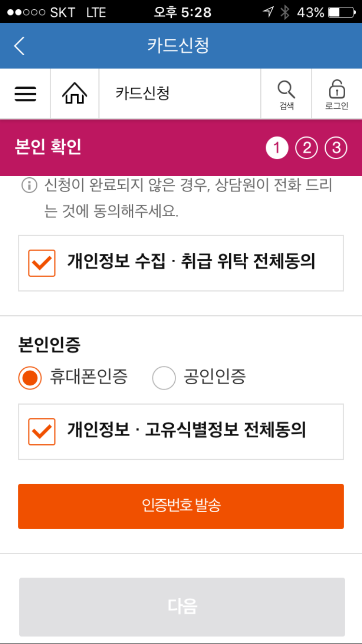
Task: Uncheck 개인정보 수집·취급 위탁 전체동의
Action: (x=42, y=262)
